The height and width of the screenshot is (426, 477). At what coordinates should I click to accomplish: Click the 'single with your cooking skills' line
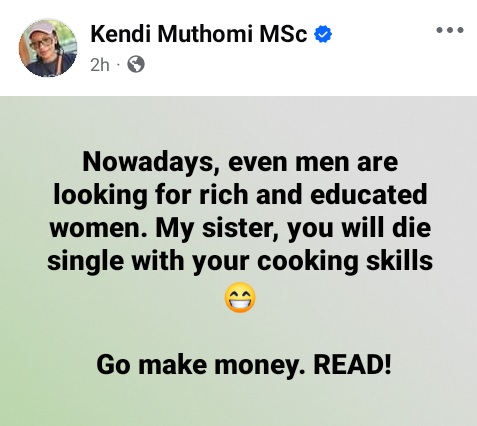pyautogui.click(x=240, y=261)
